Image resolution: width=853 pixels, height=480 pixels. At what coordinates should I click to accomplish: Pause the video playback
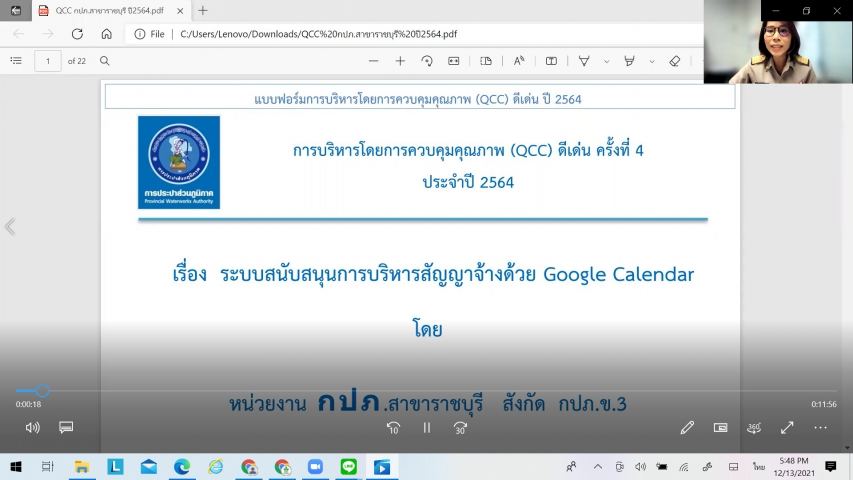click(426, 428)
